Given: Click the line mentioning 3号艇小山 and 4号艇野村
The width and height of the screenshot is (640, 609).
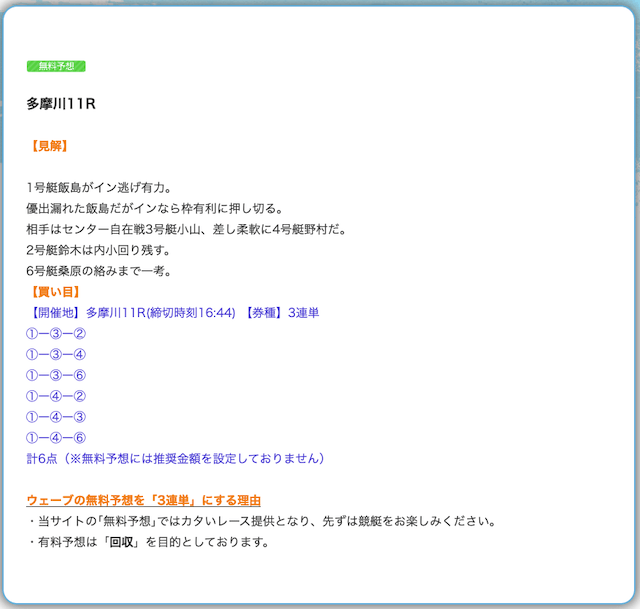Looking at the screenshot, I should pos(186,229).
